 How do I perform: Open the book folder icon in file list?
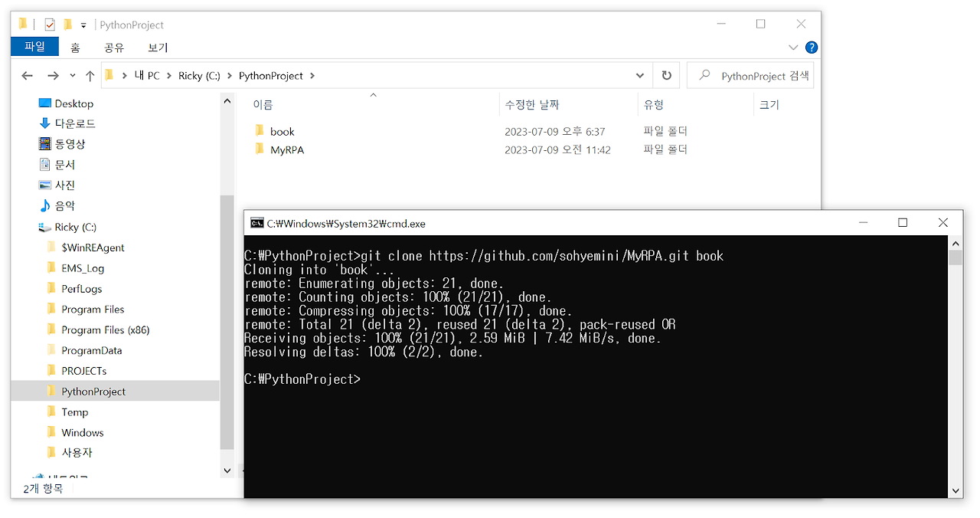click(x=260, y=131)
